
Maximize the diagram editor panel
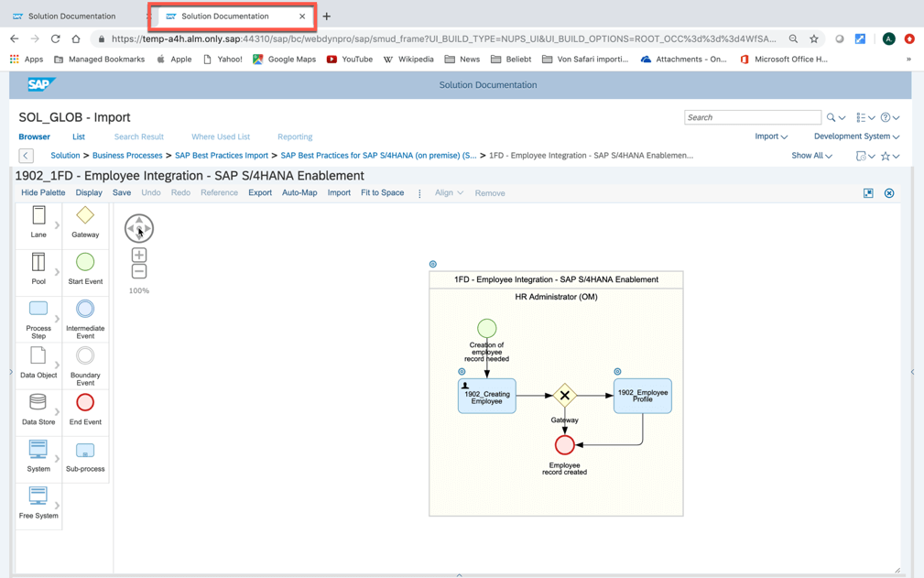868,193
